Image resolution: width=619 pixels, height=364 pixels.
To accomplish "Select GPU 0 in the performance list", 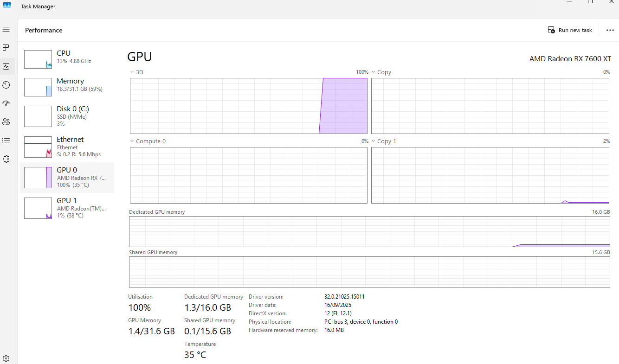I will pyautogui.click(x=67, y=178).
